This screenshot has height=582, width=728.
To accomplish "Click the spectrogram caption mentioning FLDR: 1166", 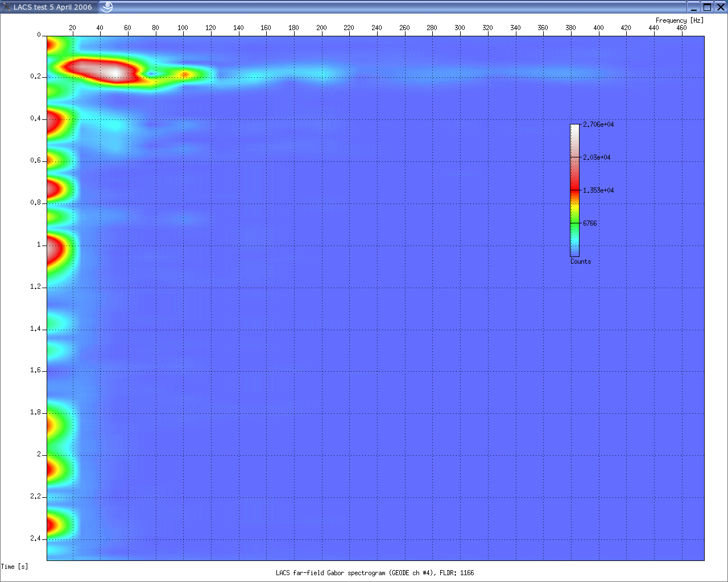I will point(375,573).
